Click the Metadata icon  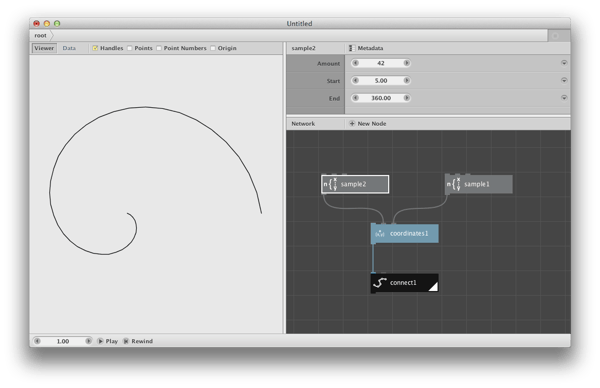point(351,48)
